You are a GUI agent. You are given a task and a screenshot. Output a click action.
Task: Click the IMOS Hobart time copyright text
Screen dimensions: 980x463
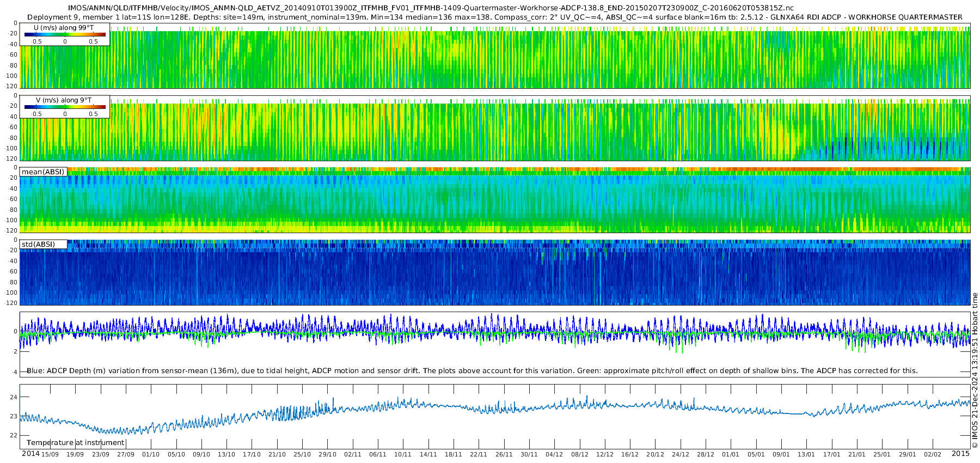click(x=975, y=370)
